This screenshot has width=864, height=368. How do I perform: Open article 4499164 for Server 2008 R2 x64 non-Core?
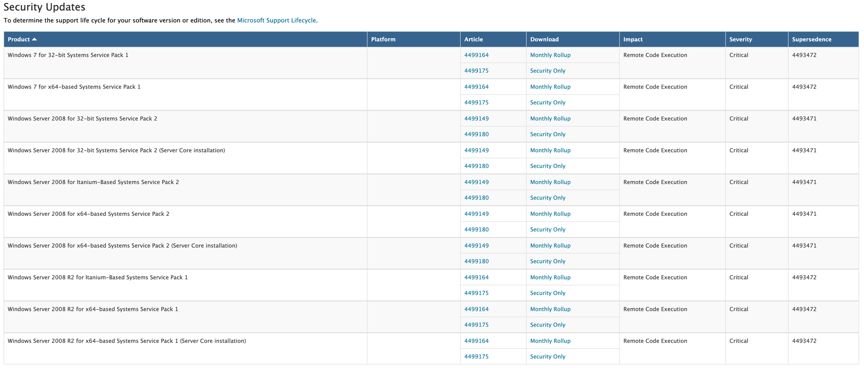click(x=477, y=309)
